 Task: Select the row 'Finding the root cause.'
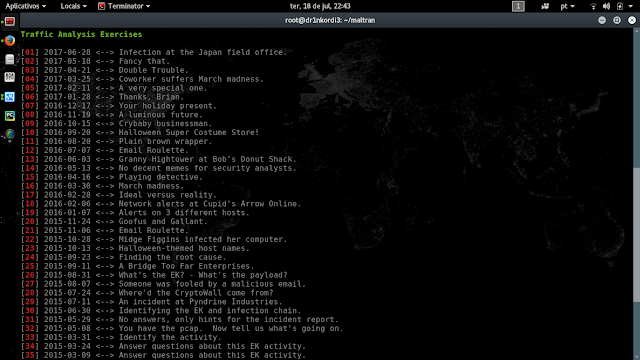[x=123, y=257]
